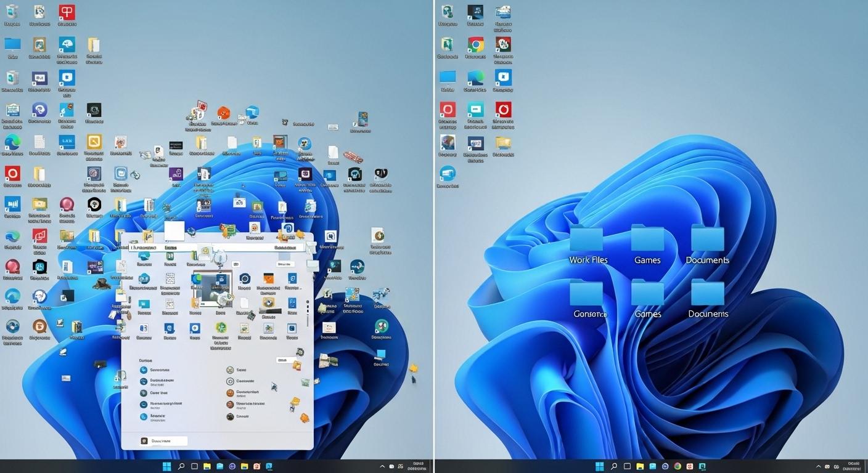Screen dimensions: 868x473
Task: Expand hidden tray icons on right taskbar
Action: click(818, 466)
